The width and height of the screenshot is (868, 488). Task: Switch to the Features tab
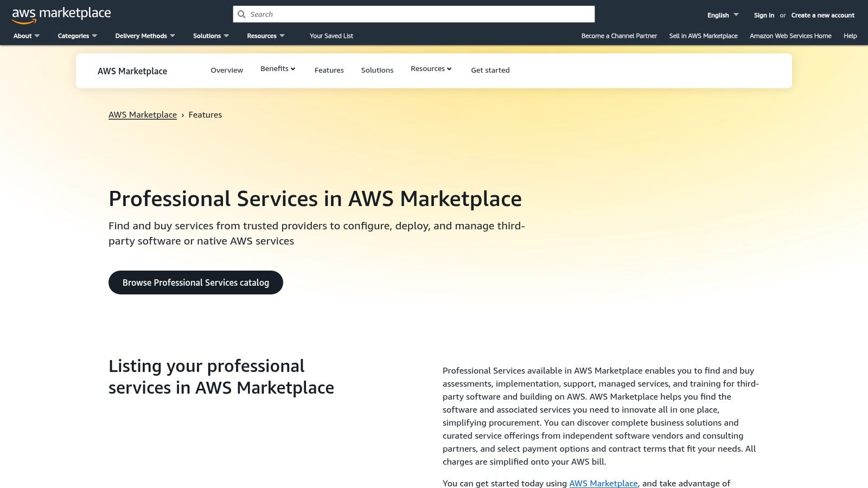tap(329, 70)
